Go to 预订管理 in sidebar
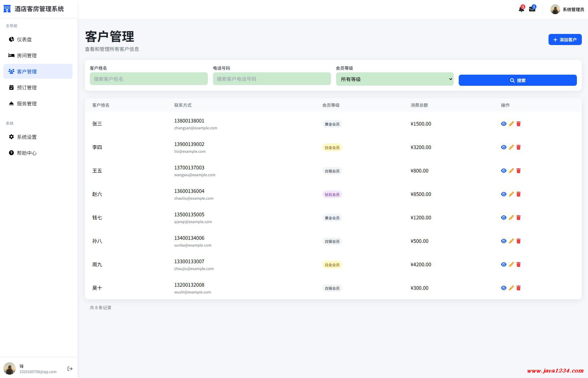The image size is (588, 378). pyautogui.click(x=27, y=88)
